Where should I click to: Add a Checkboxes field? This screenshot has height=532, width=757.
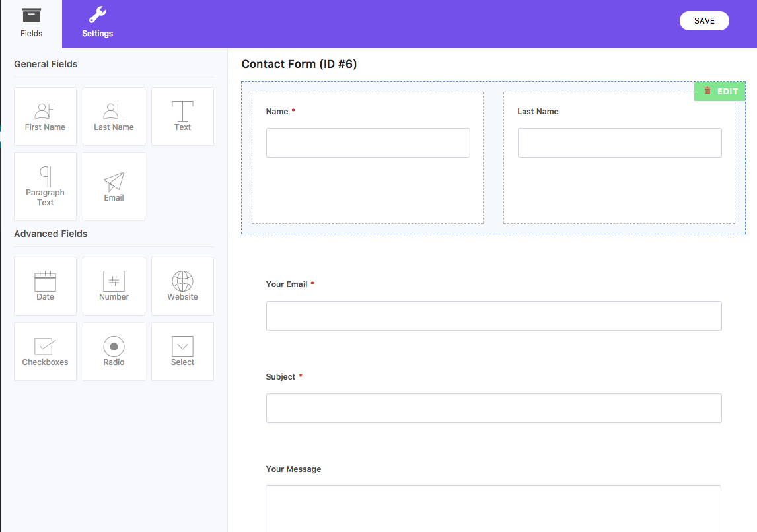pos(46,352)
